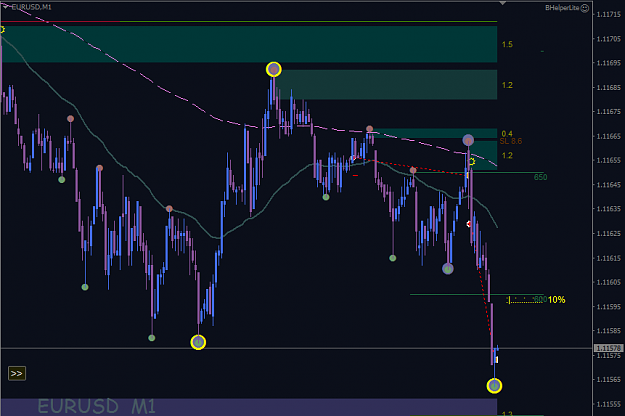The height and width of the screenshot is (416, 625).
Task: Click the price scale value 1.11715
Action: (x=609, y=14)
